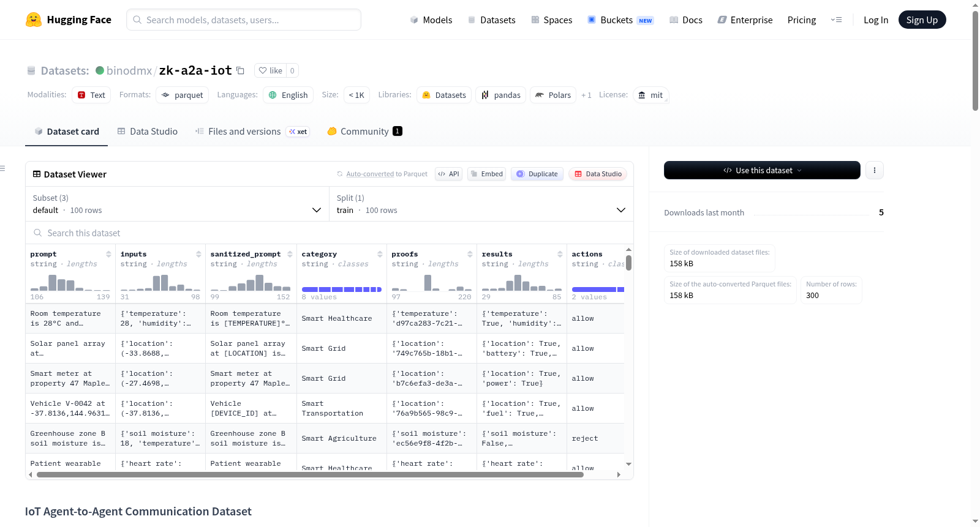Click the table horizontal scrollbar thumb
The height and width of the screenshot is (527, 980).
click(x=310, y=474)
